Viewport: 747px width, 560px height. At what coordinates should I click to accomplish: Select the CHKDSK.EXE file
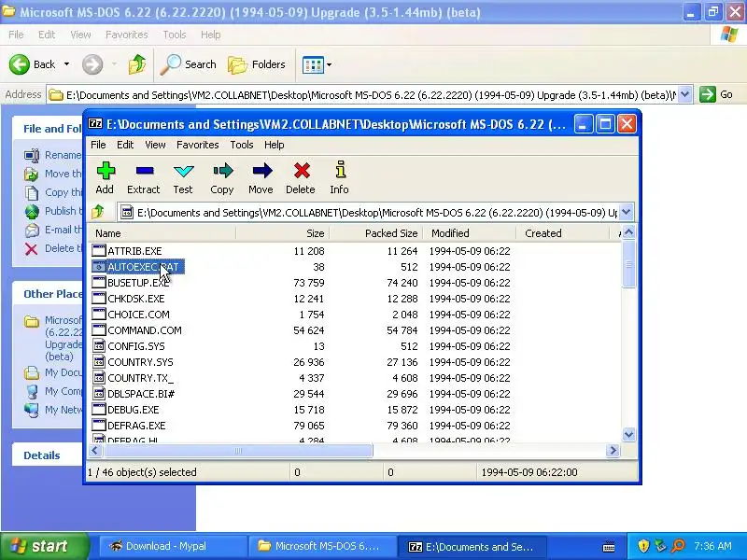(x=135, y=299)
